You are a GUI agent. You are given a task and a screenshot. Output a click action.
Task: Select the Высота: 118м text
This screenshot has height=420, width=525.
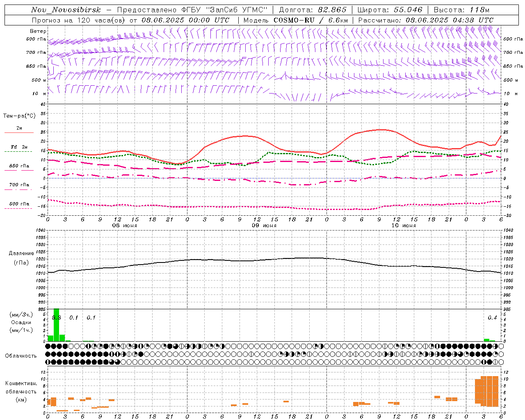pos(461,10)
